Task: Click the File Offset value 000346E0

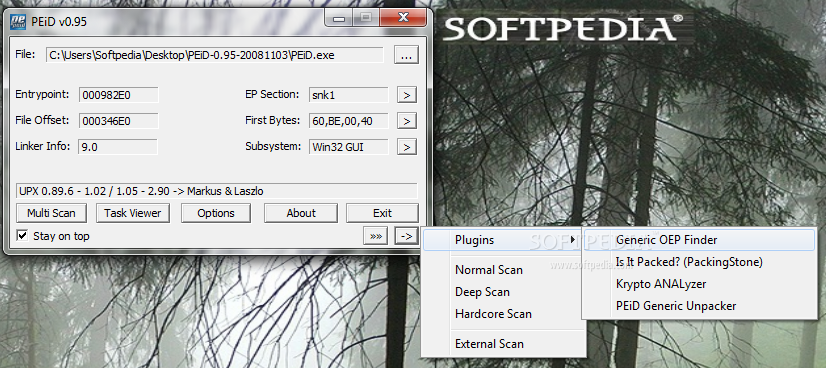Action: point(119,121)
